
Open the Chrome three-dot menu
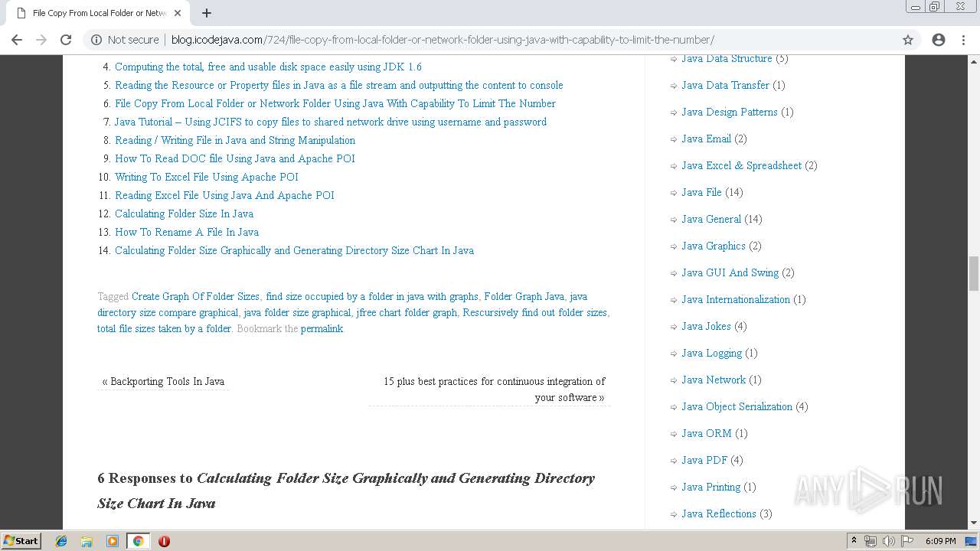tap(963, 40)
